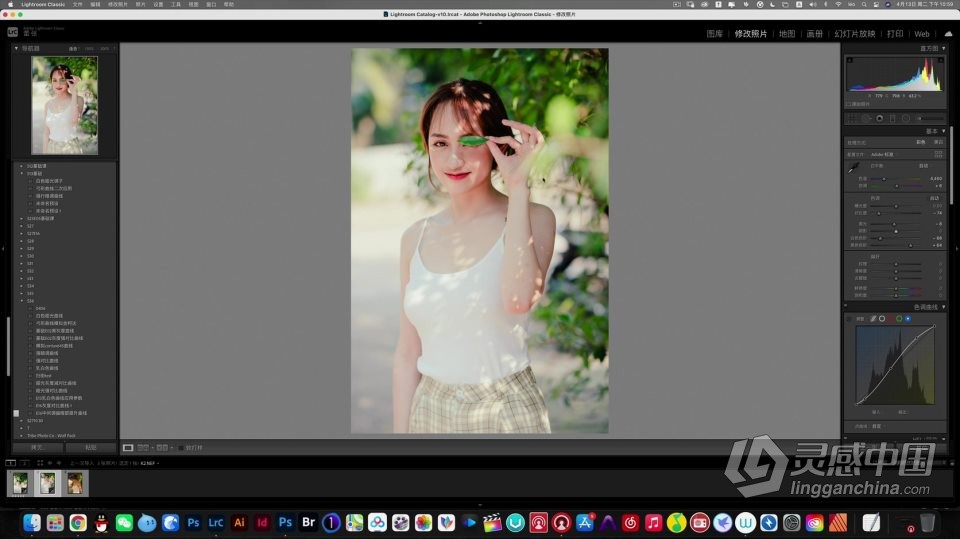Image resolution: width=960 pixels, height=539 pixels.
Task: Select the point curve white circle channel
Action: click(882, 318)
